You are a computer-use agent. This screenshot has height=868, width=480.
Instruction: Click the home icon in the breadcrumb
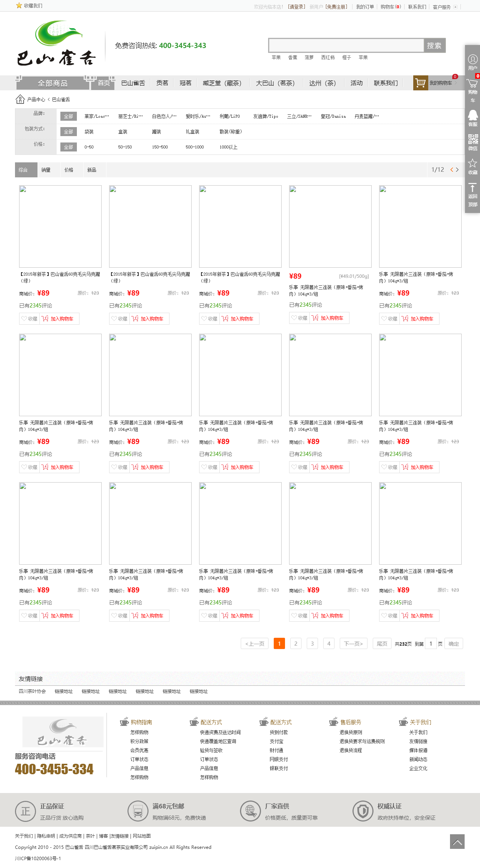20,99
